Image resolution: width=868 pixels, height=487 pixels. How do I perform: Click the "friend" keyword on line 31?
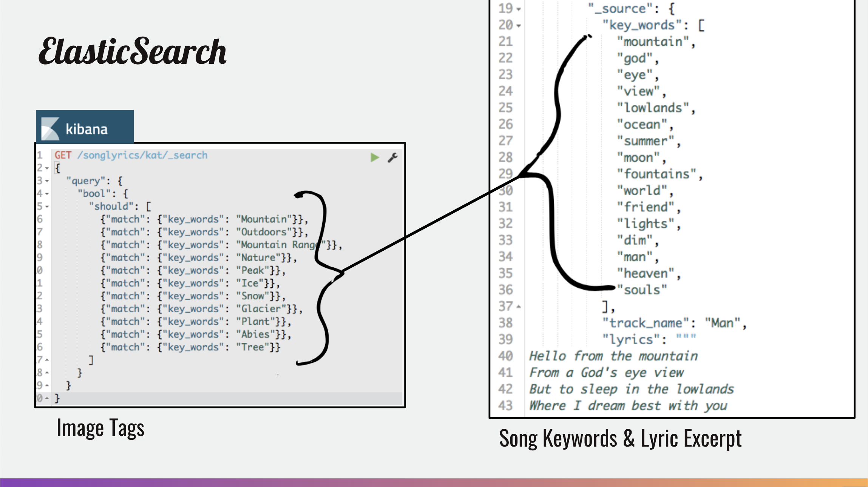(646, 207)
